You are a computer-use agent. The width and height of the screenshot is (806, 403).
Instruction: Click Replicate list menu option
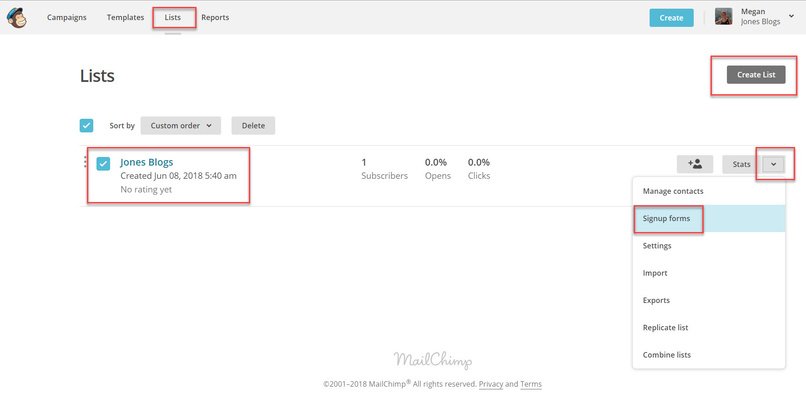click(x=709, y=327)
